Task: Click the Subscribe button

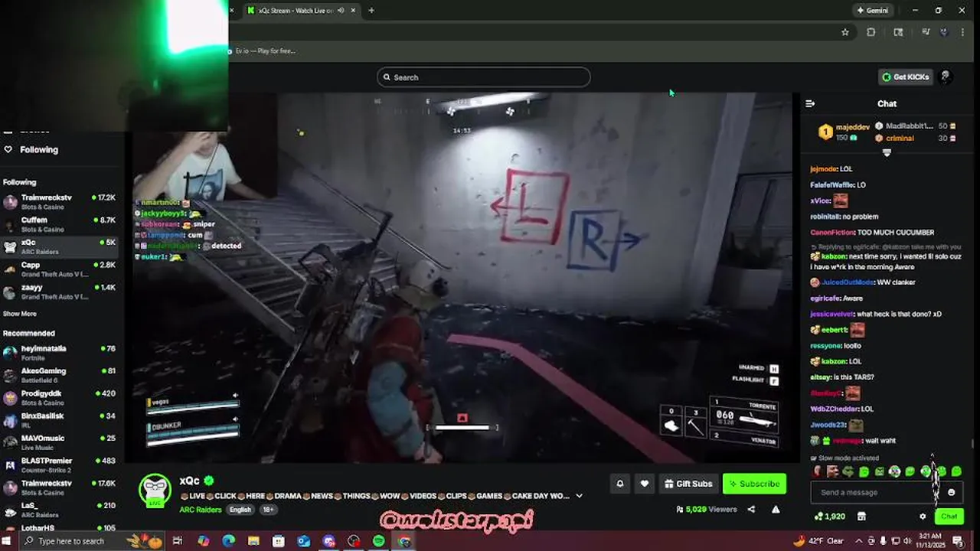Action: [x=754, y=484]
